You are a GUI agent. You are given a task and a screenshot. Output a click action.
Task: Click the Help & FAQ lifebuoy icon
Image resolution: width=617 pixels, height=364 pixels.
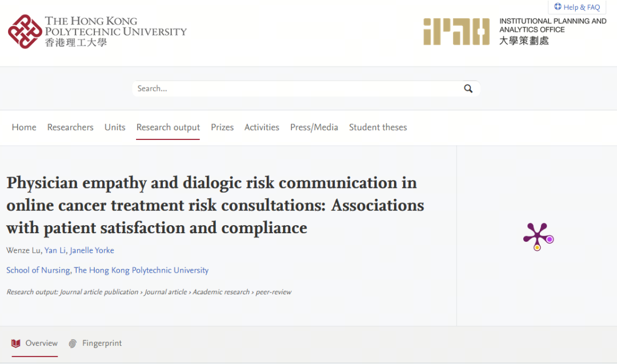point(558,7)
